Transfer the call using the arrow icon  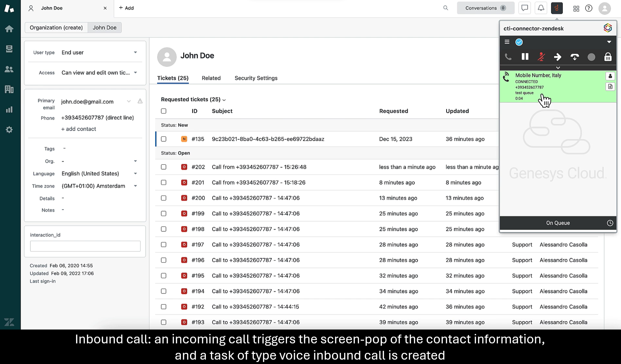[558, 57]
